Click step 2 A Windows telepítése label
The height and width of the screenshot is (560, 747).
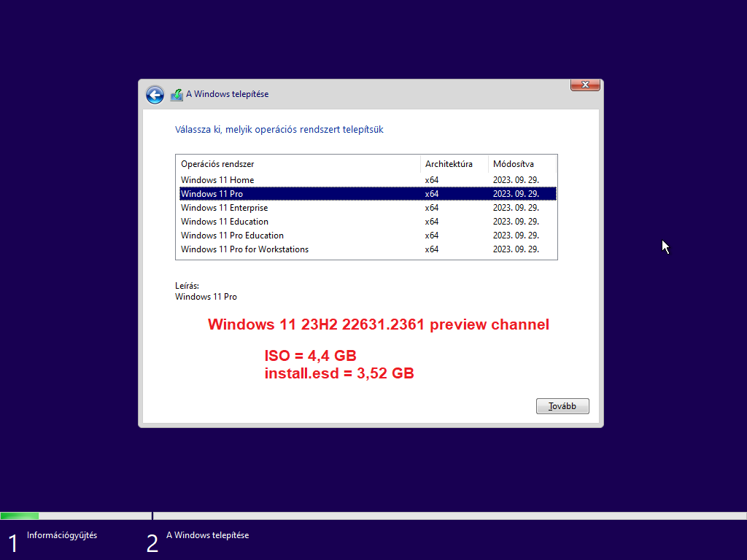pos(207,535)
